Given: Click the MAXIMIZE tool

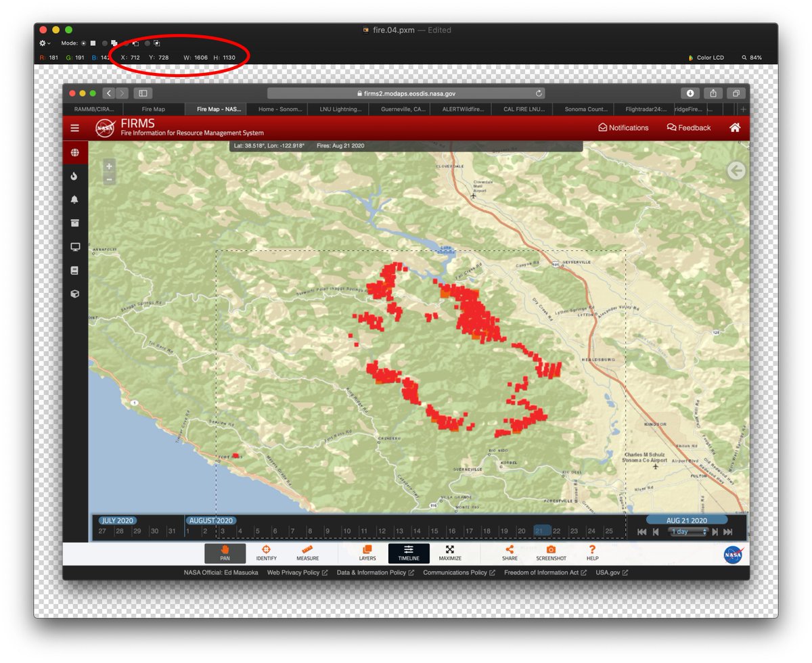Looking at the screenshot, I should (x=450, y=553).
